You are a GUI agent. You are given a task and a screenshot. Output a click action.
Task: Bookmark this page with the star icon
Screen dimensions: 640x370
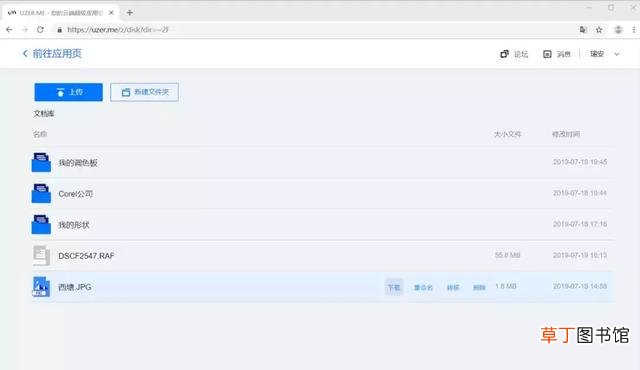coord(599,30)
